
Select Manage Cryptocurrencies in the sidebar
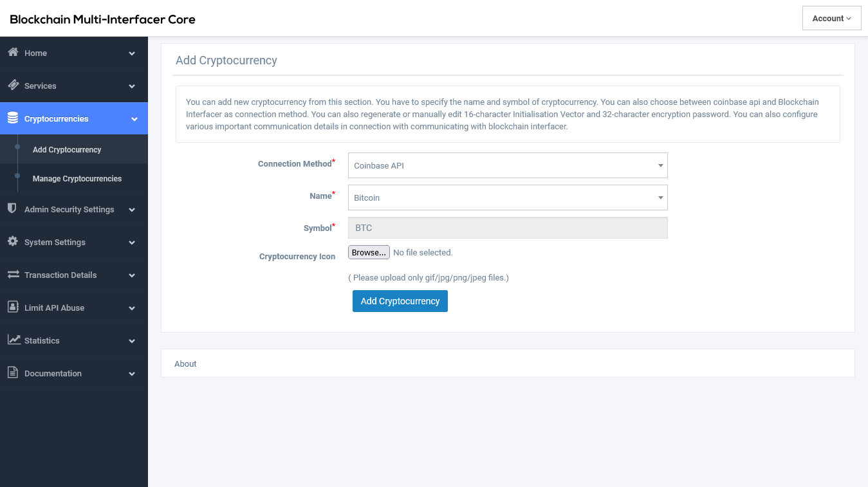(x=77, y=178)
